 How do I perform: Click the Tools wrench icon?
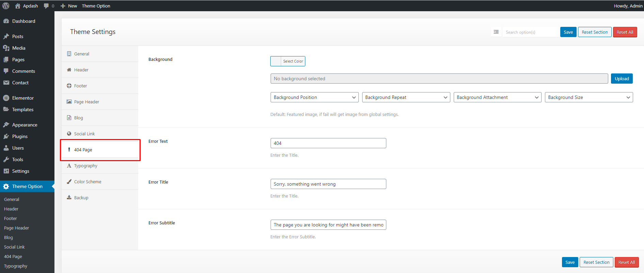click(6, 159)
